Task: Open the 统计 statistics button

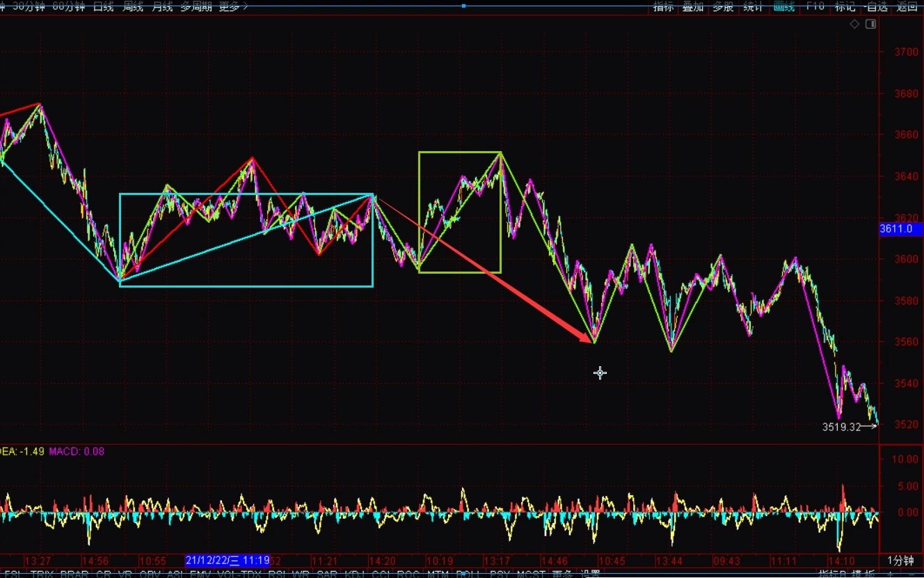Action: [753, 6]
